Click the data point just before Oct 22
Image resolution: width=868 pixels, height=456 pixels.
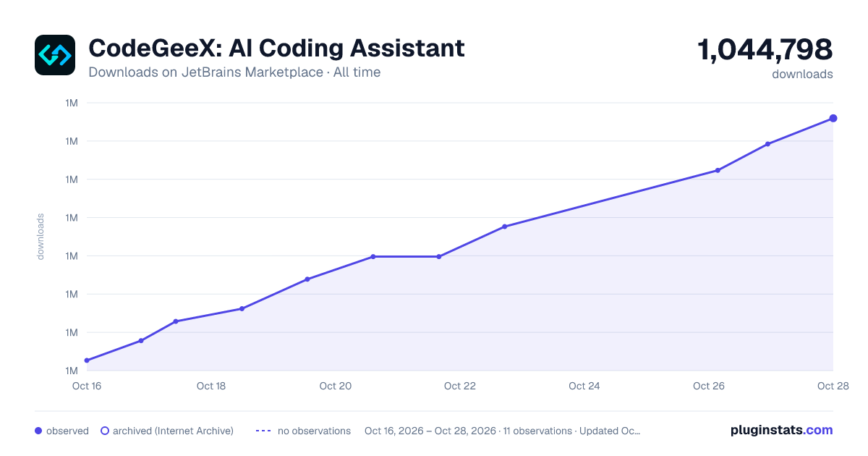pyautogui.click(x=439, y=256)
